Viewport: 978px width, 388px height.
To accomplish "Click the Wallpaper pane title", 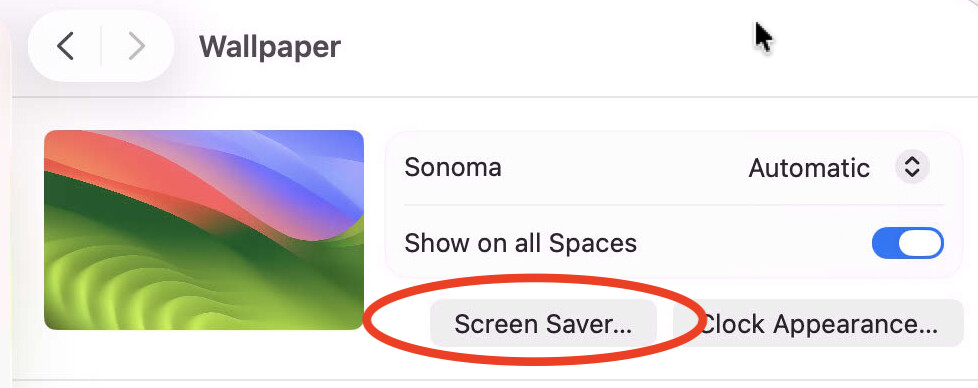I will (x=269, y=47).
